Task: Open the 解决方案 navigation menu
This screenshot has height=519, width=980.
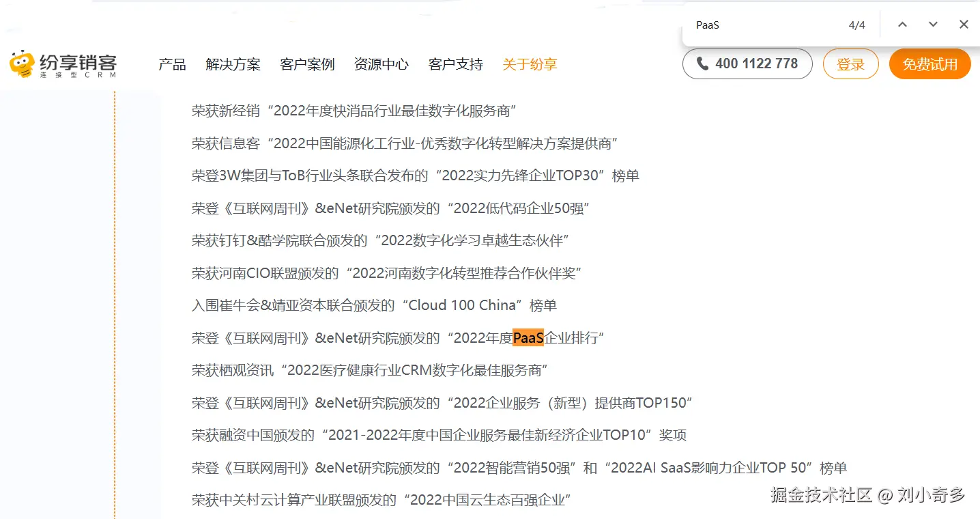Action: (x=233, y=64)
